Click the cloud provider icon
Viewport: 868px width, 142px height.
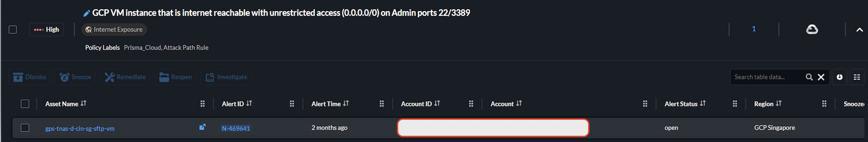click(811, 29)
